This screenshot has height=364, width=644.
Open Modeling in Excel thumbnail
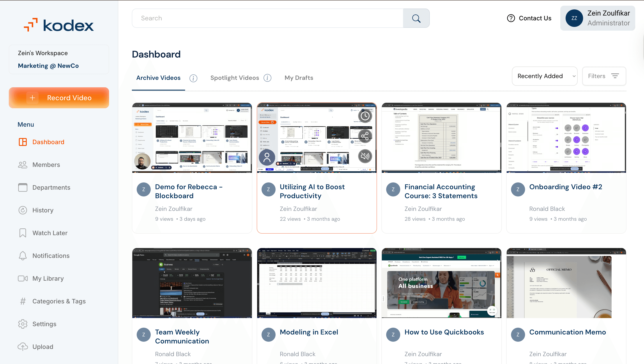[317, 283]
